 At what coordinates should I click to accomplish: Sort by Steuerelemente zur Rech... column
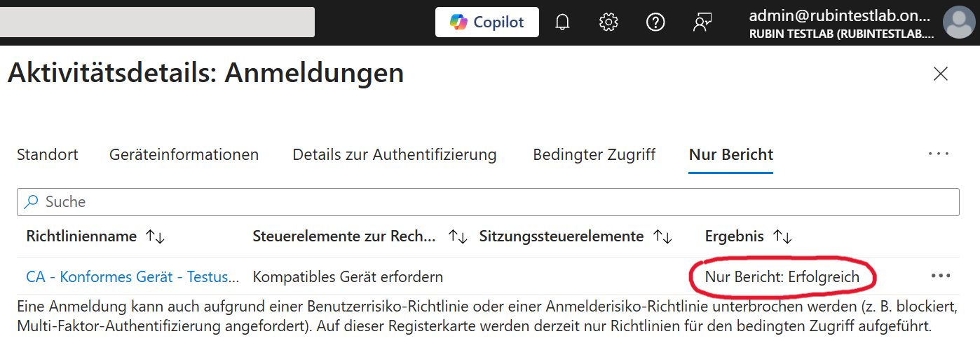pos(458,237)
